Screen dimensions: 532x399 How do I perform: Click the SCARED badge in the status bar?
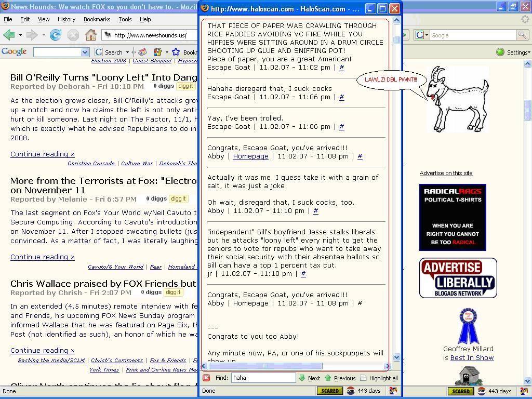(460, 391)
